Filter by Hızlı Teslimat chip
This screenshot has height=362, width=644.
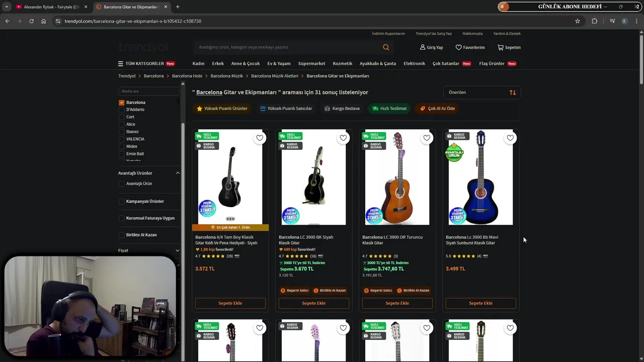point(389,109)
